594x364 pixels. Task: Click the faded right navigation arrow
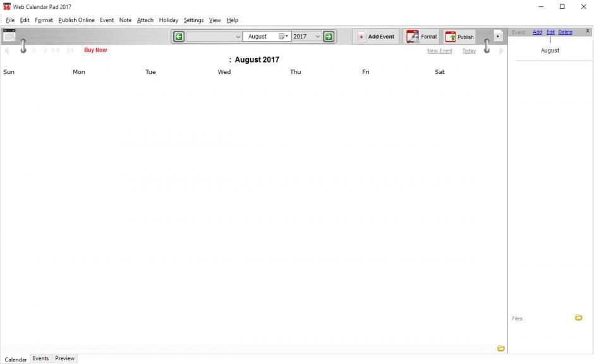(x=501, y=51)
